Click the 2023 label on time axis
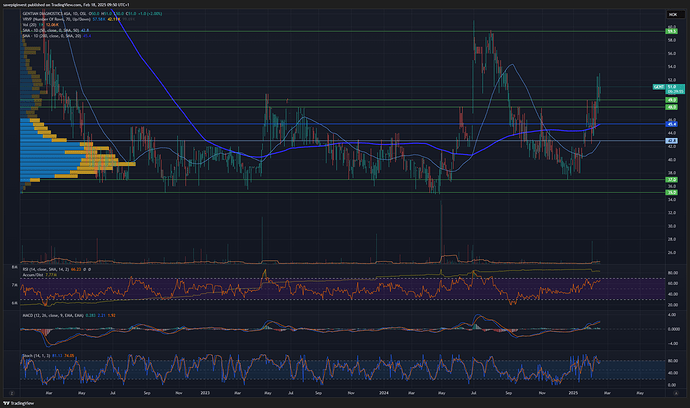 205,393
